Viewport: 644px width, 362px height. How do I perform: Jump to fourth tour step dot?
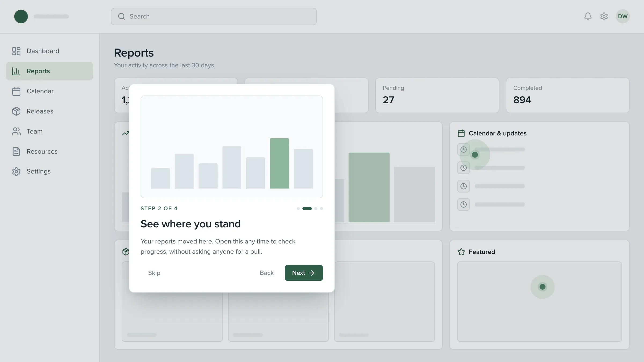click(x=321, y=208)
